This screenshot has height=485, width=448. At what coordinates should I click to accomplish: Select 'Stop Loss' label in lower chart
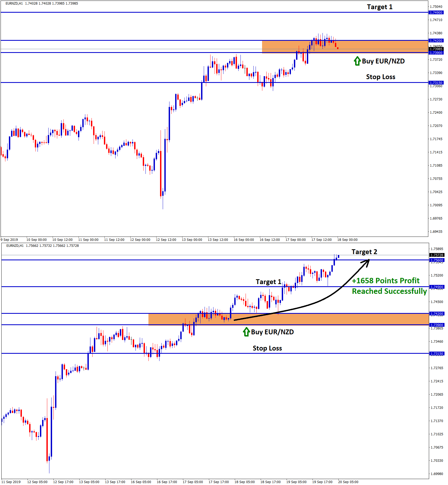tap(267, 348)
